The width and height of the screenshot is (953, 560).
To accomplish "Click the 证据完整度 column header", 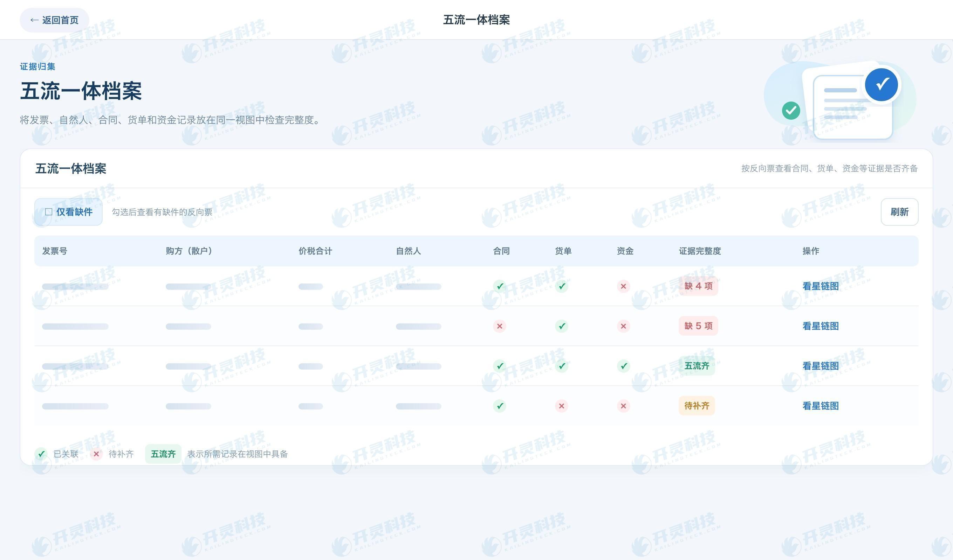I will [x=700, y=251].
